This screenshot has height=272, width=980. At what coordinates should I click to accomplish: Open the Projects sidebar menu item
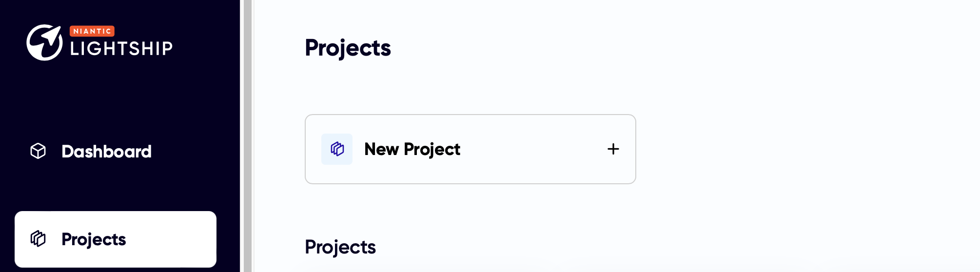click(116, 239)
